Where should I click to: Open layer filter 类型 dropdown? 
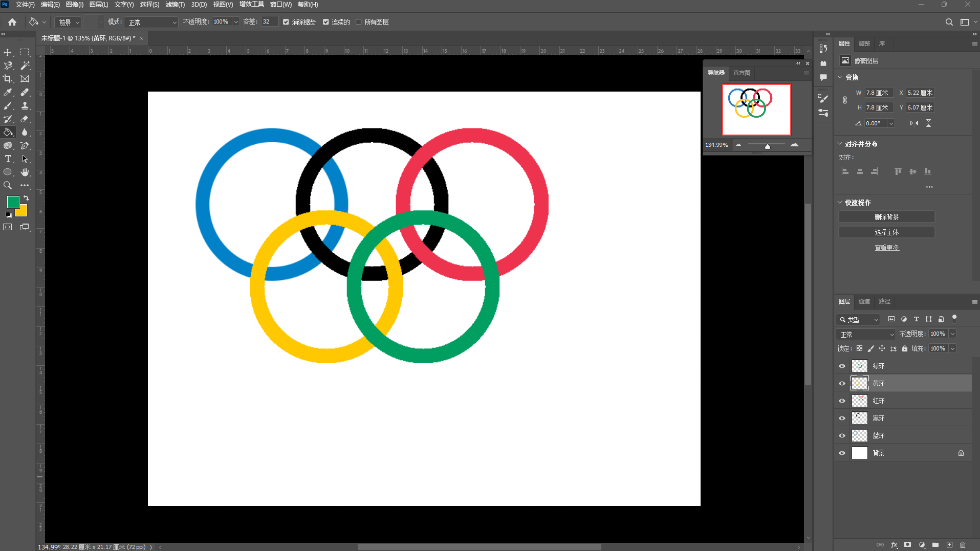[x=858, y=319]
